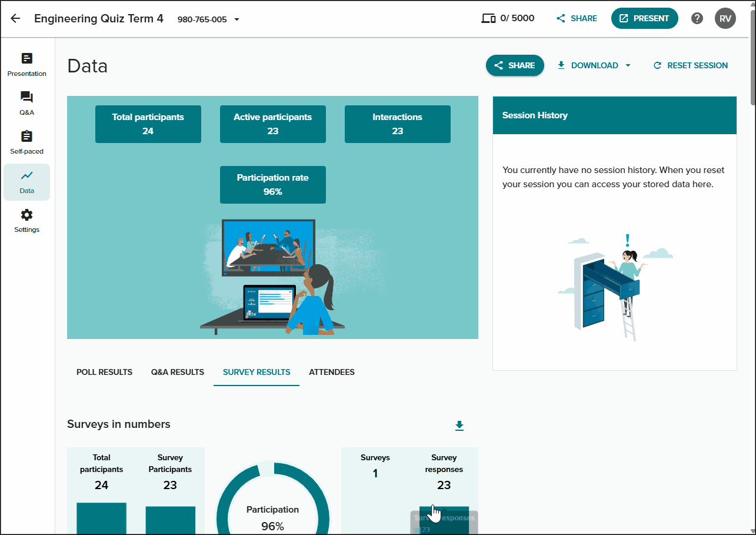This screenshot has width=756, height=535.
Task: Click the no session history message text
Action: (x=614, y=177)
